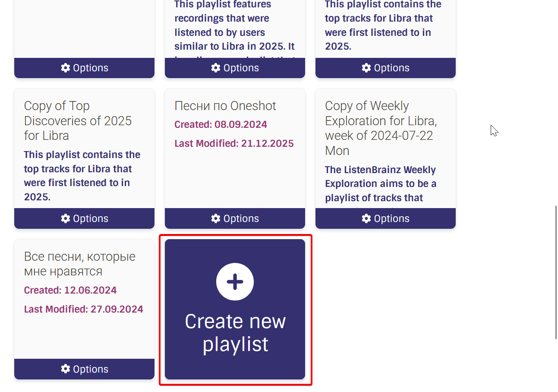
Task: Click gear icon on the similar-users recordings playlist card
Action: (x=216, y=68)
